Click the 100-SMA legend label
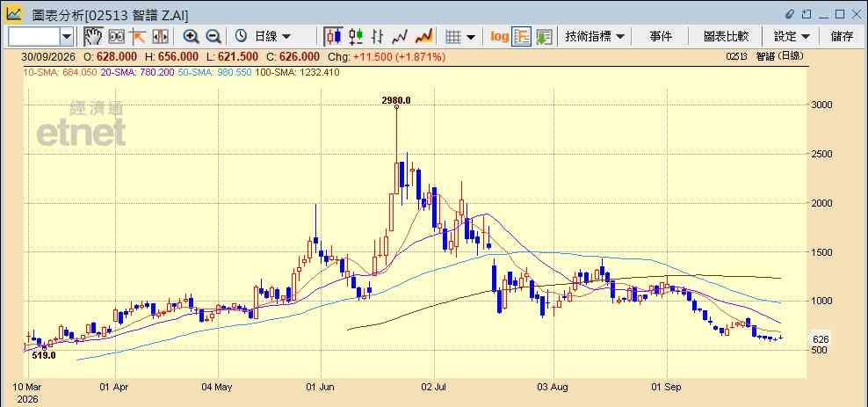Viewport: 868px width, 407px height. (297, 72)
